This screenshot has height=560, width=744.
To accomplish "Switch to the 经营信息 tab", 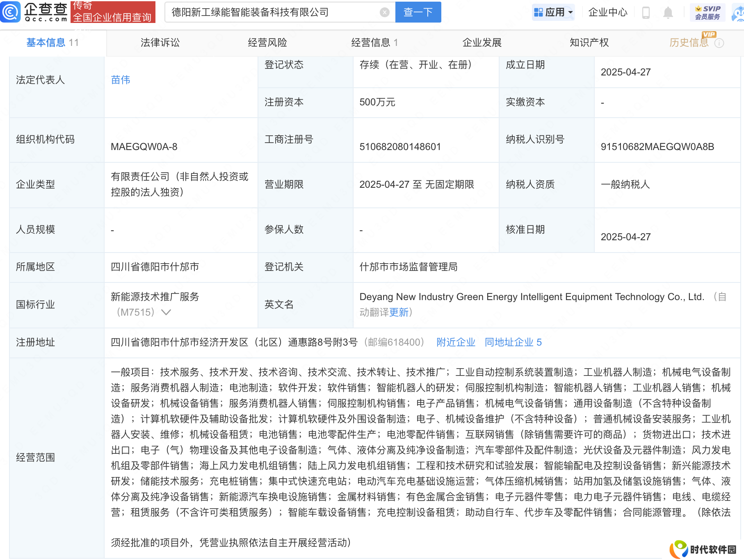I will point(374,43).
